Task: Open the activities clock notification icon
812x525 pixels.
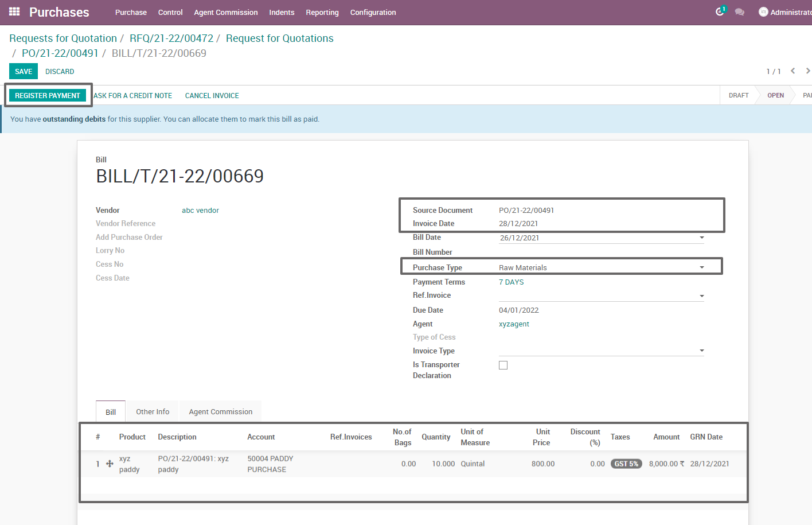Action: 720,11
